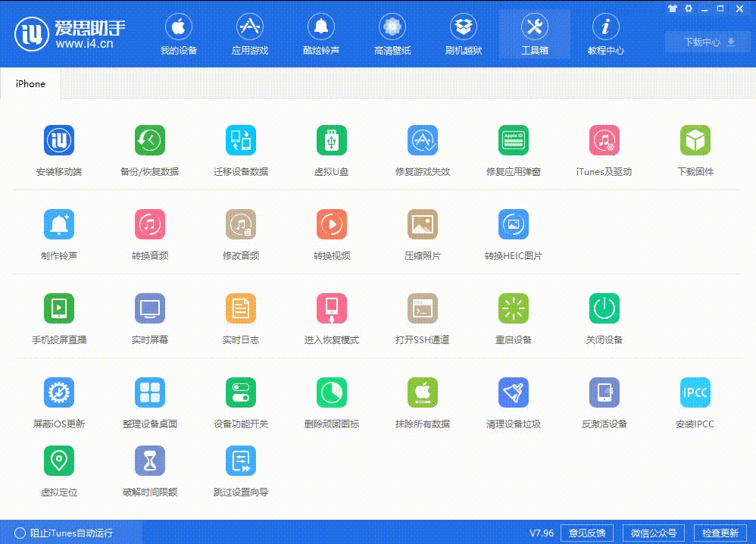Open the 制作铃声 ringtone maker
Screen dimensions: 756x544
tap(58, 233)
